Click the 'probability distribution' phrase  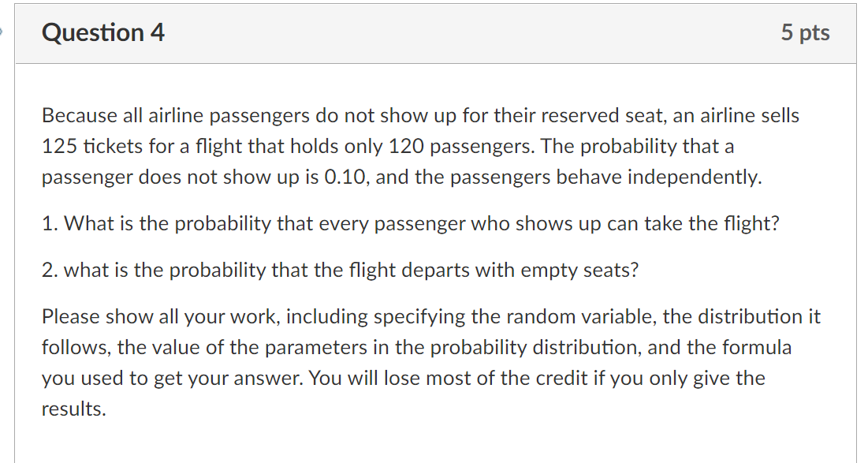point(534,348)
